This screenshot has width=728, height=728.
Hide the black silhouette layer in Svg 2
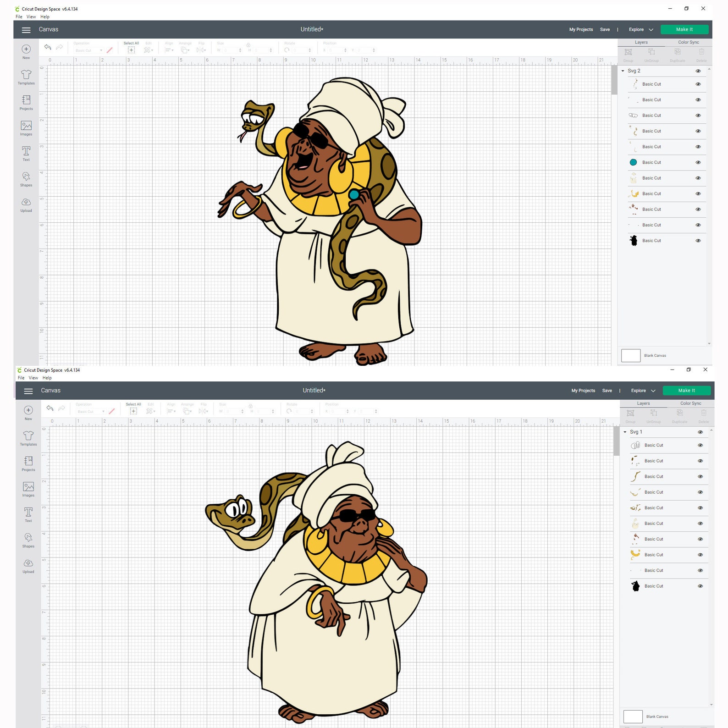pyautogui.click(x=698, y=241)
